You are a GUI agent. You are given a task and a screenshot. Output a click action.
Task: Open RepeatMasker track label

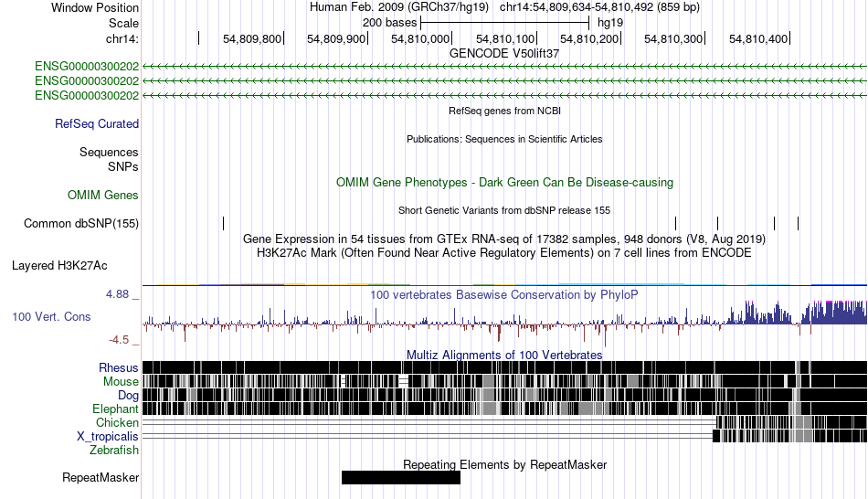(101, 477)
